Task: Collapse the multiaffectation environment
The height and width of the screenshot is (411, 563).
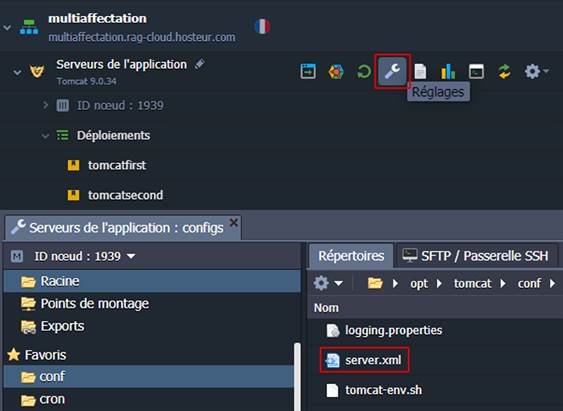Action: 7,28
